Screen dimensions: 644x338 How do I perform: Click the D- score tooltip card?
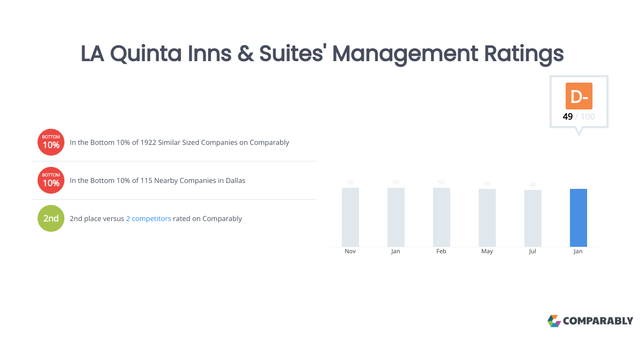[579, 102]
